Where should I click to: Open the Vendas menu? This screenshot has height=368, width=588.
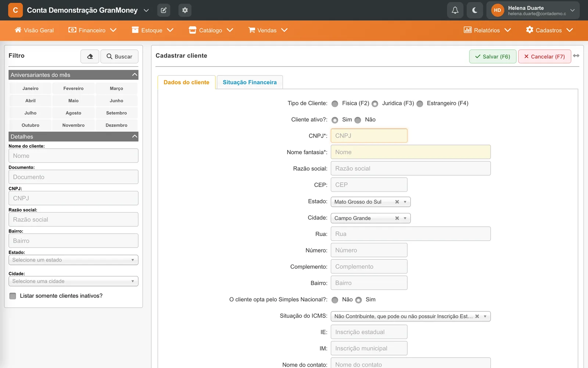(x=268, y=30)
